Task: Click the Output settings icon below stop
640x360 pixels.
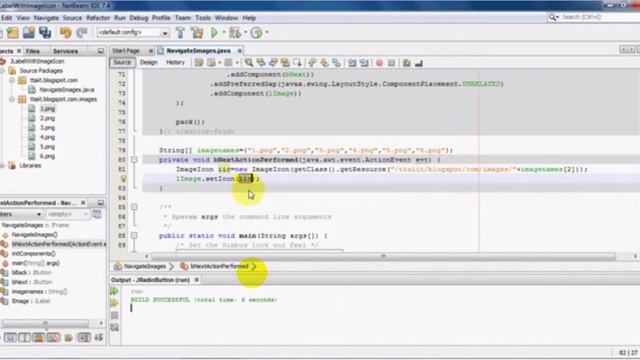Action: pyautogui.click(x=115, y=327)
